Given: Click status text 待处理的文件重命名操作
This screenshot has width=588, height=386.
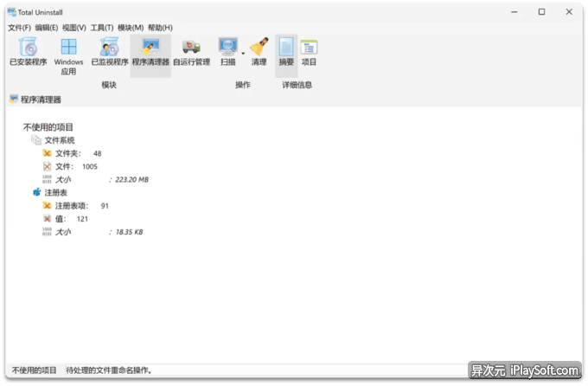Looking at the screenshot, I should [109, 370].
